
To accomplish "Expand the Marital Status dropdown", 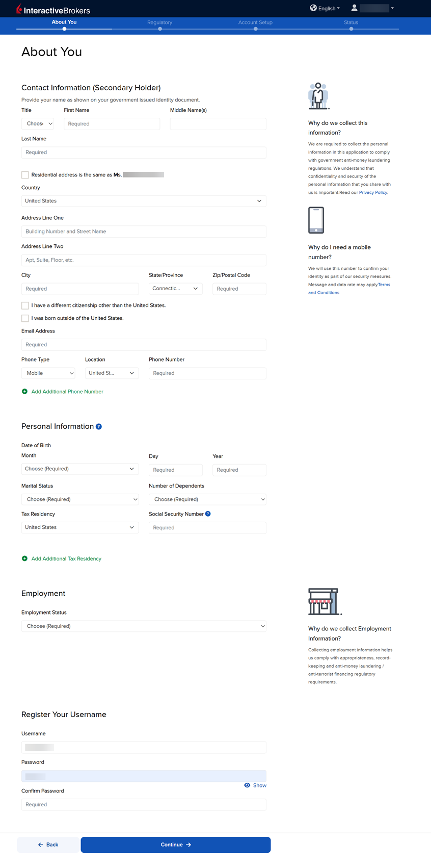I will (80, 499).
